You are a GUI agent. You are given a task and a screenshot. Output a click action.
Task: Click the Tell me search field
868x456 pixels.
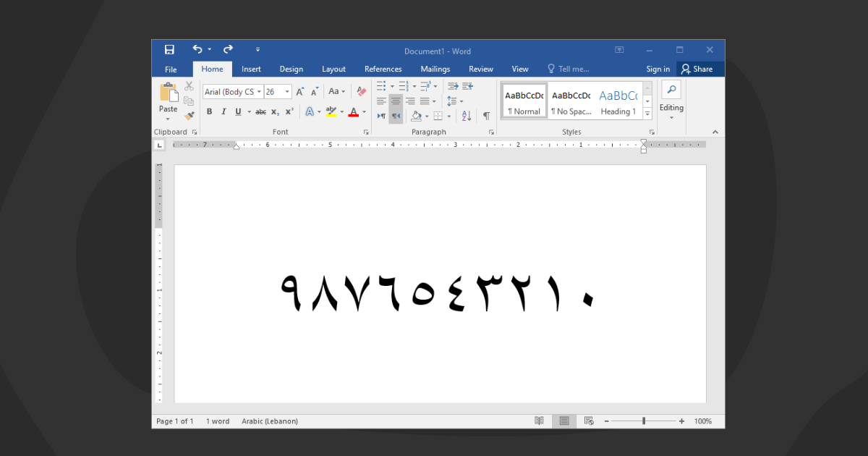[x=569, y=69]
